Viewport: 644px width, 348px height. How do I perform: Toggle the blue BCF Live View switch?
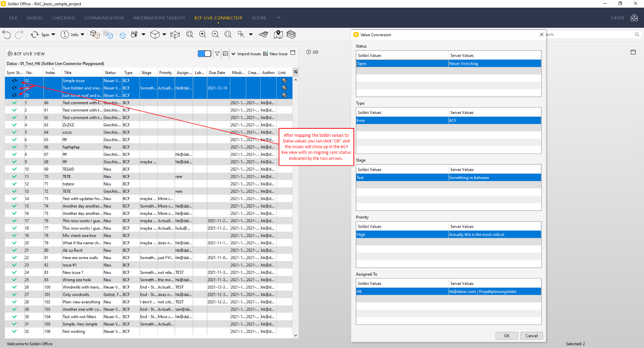[x=204, y=54]
